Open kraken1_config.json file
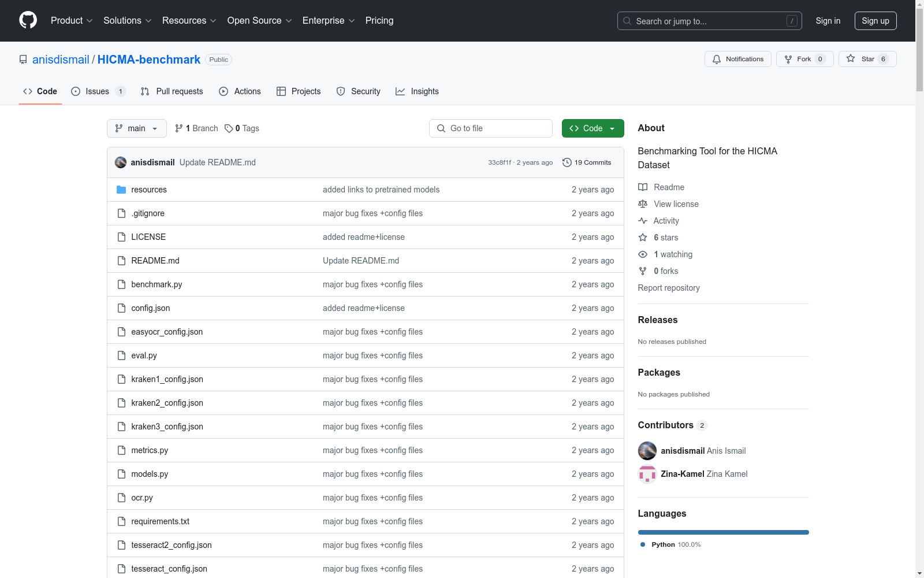The image size is (924, 578). [167, 379]
